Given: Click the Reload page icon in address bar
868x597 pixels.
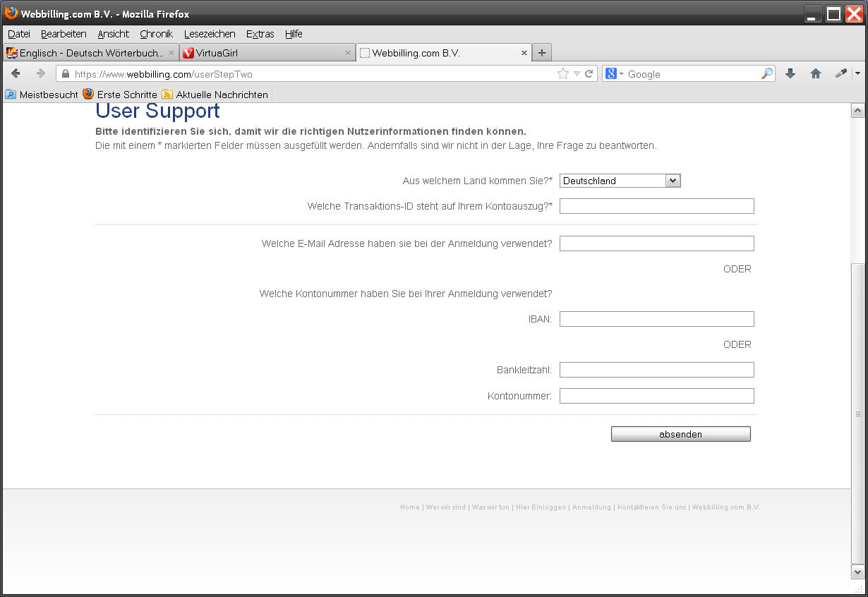Looking at the screenshot, I should coord(589,73).
